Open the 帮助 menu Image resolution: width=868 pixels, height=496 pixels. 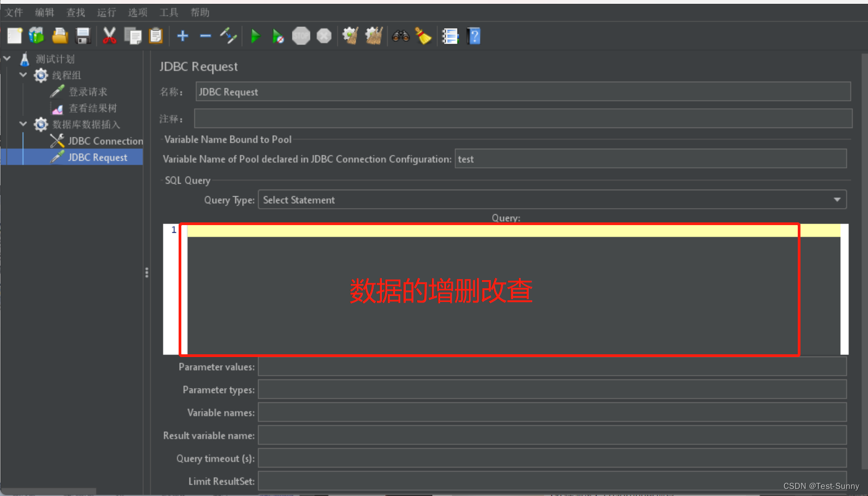click(200, 13)
